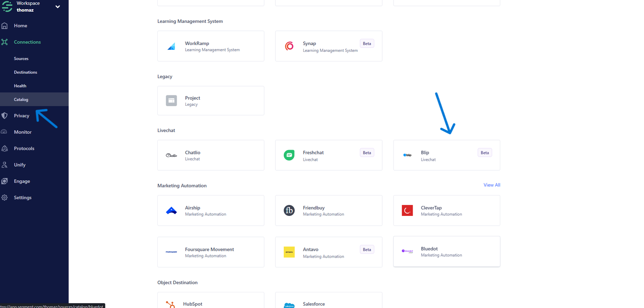The height and width of the screenshot is (308, 644).
Task: Open the WorkRamp card title
Action: [197, 43]
